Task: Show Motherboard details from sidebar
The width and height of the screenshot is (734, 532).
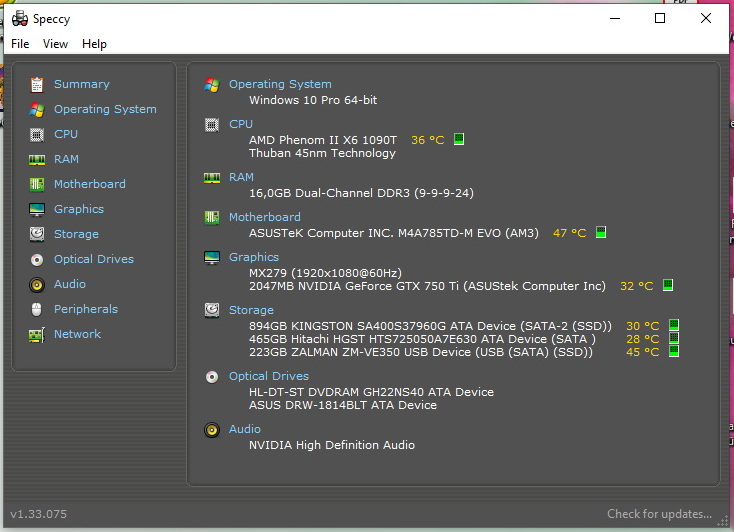Action: point(89,184)
